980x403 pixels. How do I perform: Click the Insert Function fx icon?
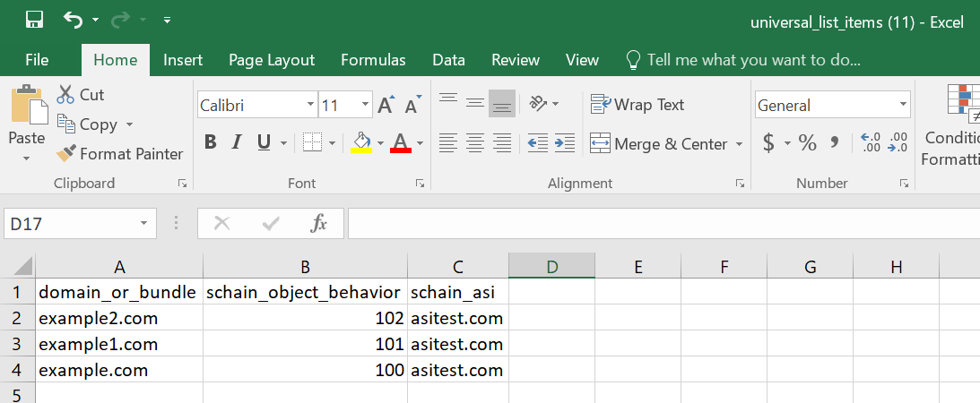click(x=318, y=224)
